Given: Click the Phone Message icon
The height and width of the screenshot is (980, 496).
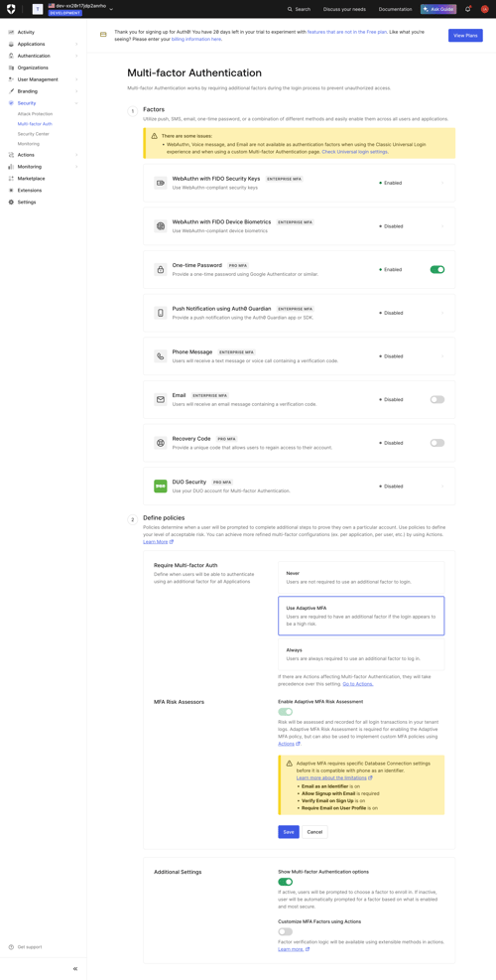Looking at the screenshot, I should click(x=161, y=356).
